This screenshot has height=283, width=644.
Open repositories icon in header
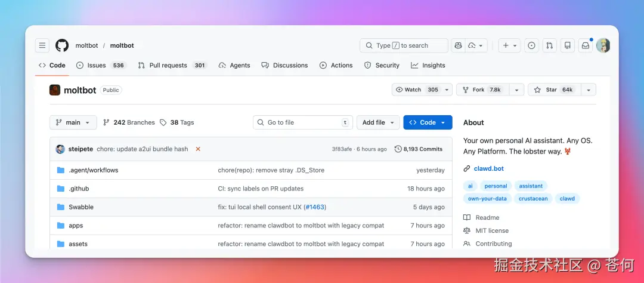tap(568, 45)
